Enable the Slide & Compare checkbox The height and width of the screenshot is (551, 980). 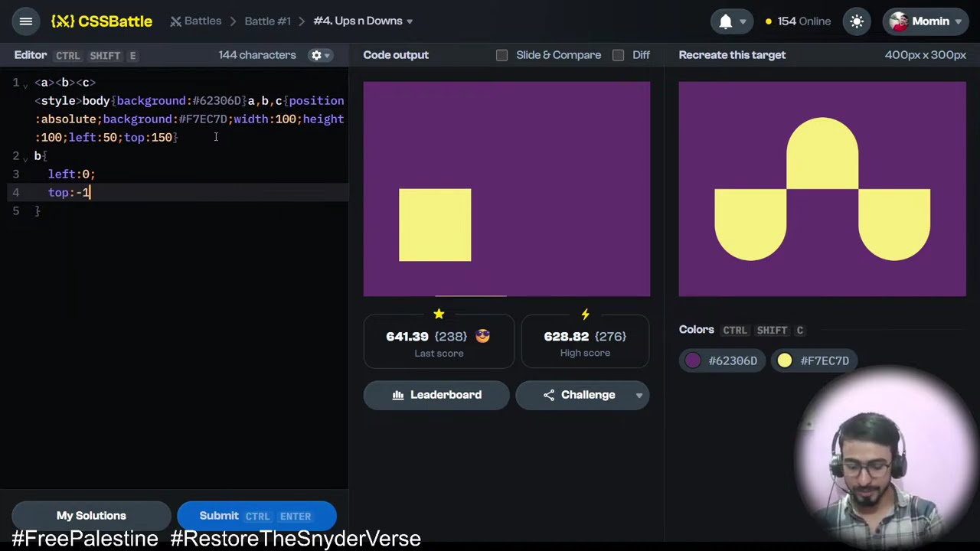click(501, 55)
